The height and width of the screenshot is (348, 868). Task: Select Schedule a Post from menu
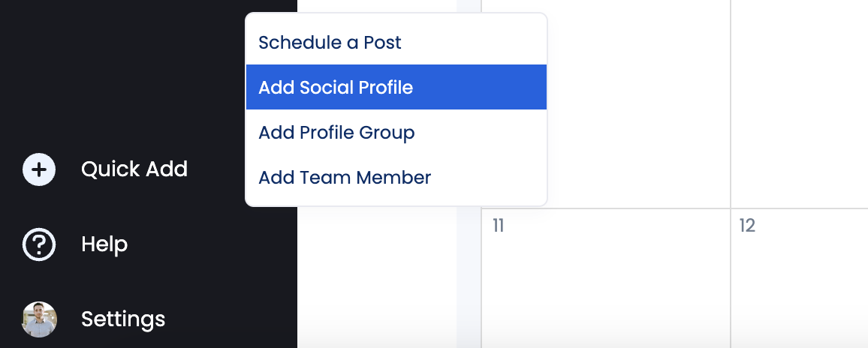[x=330, y=43]
